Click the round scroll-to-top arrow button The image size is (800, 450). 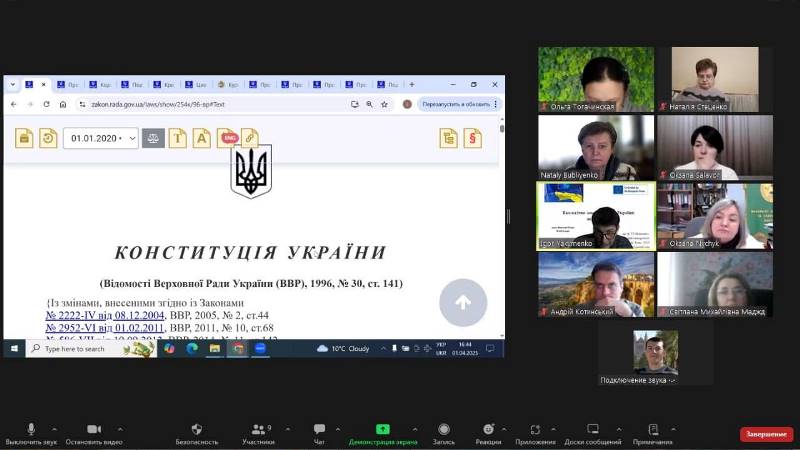(463, 303)
